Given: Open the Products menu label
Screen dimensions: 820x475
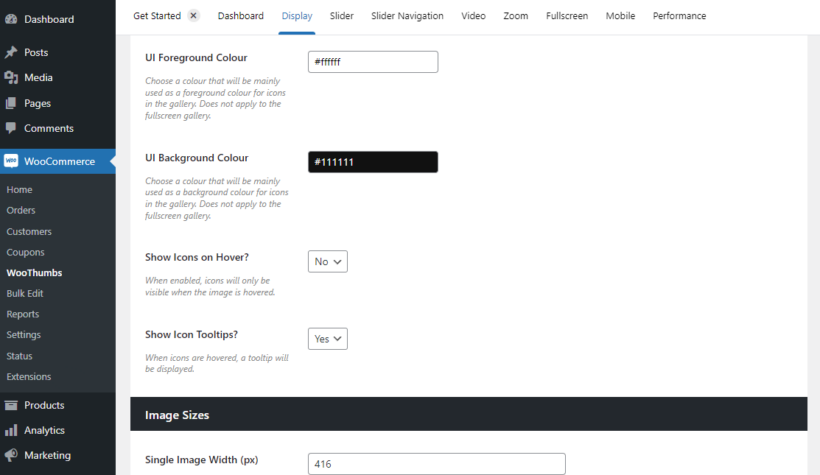Looking at the screenshot, I should click(44, 405).
